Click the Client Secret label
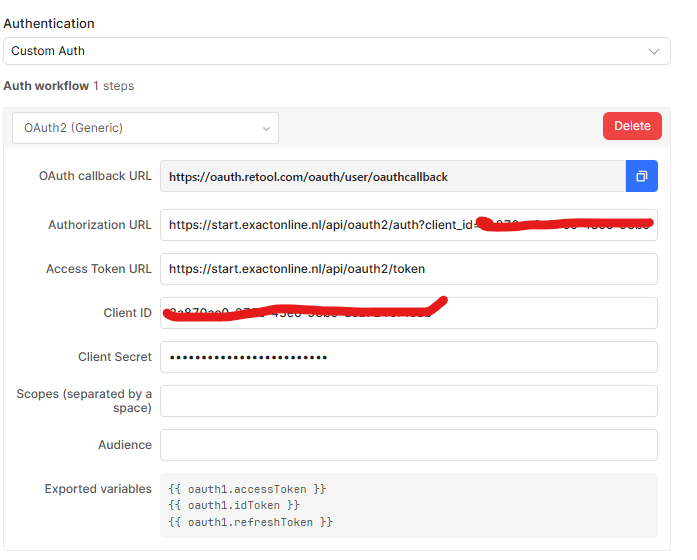Screen dimensions: 697x560 coord(115,357)
